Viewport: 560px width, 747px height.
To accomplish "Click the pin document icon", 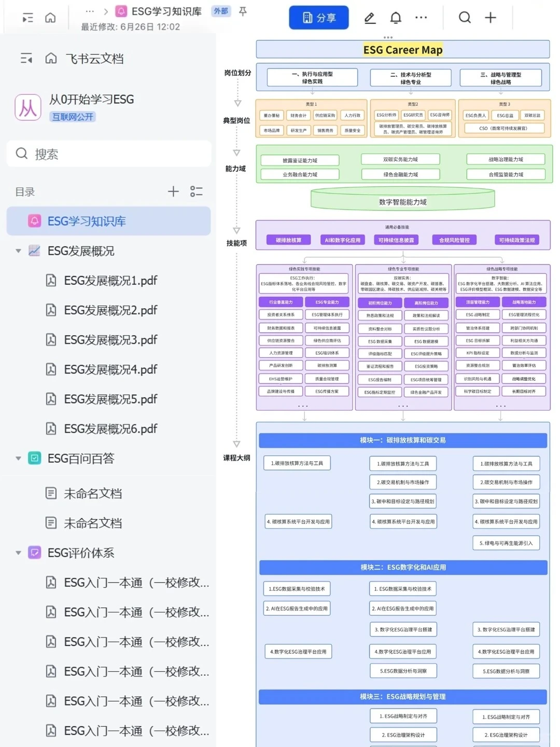I will 243,11.
